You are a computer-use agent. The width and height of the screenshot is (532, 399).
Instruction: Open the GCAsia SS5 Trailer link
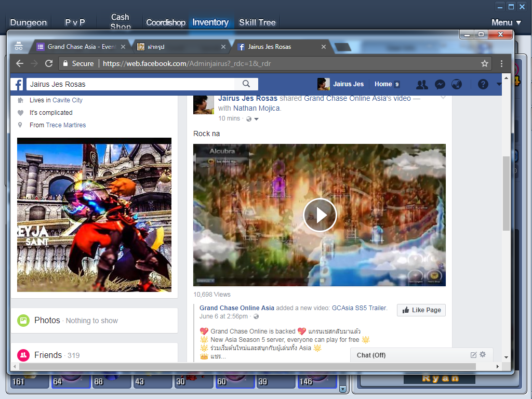pyautogui.click(x=359, y=308)
